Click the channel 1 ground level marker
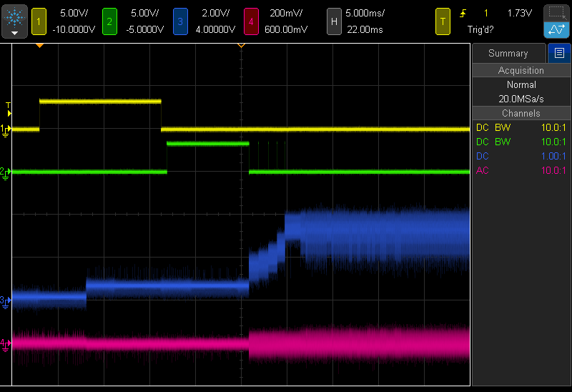The height and width of the screenshot is (392, 572). coord(6,129)
